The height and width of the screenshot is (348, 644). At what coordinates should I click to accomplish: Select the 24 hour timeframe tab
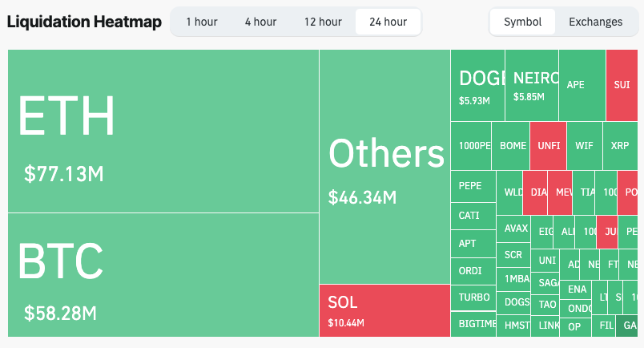coord(388,22)
